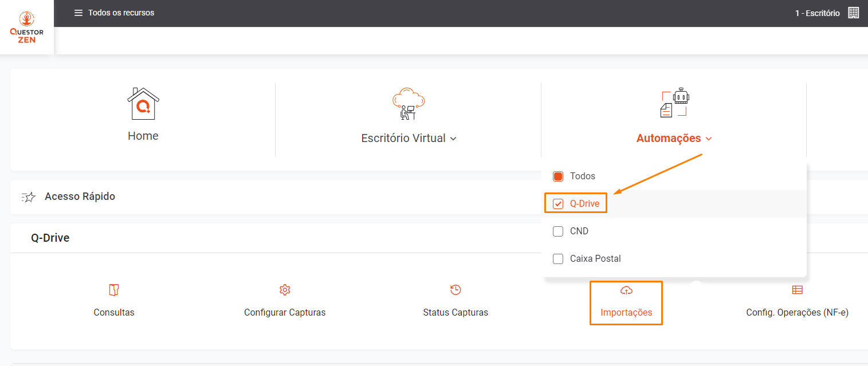Open Config. Operações (NF-e)

797,313
